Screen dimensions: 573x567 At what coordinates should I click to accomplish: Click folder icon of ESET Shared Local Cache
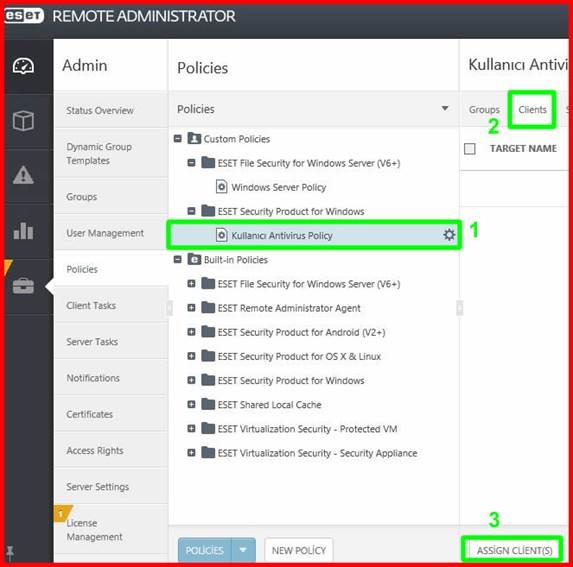208,404
